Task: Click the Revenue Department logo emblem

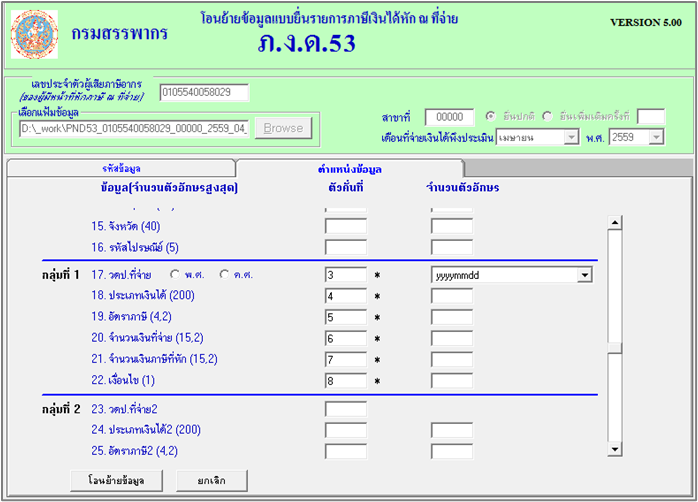Action: click(34, 35)
